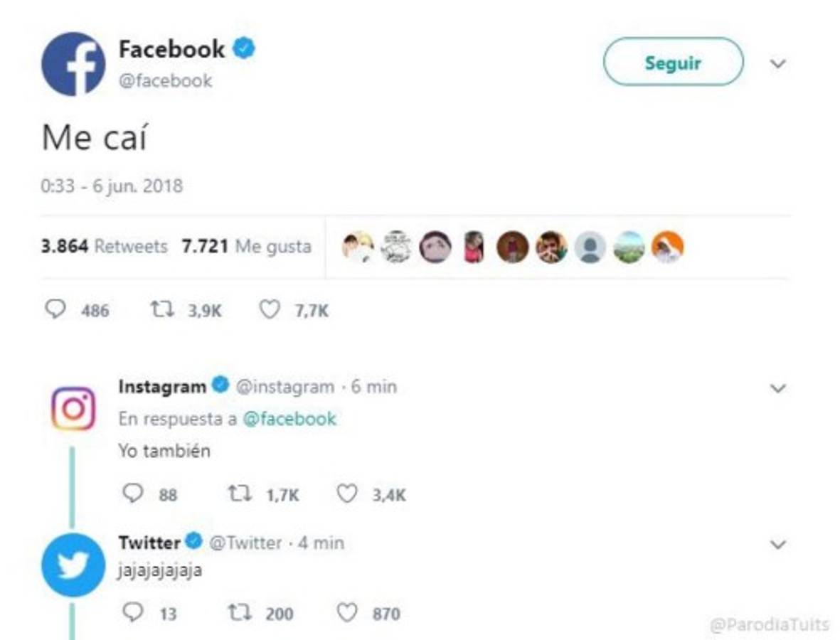Expand options menu on Instagram's reply

(778, 388)
